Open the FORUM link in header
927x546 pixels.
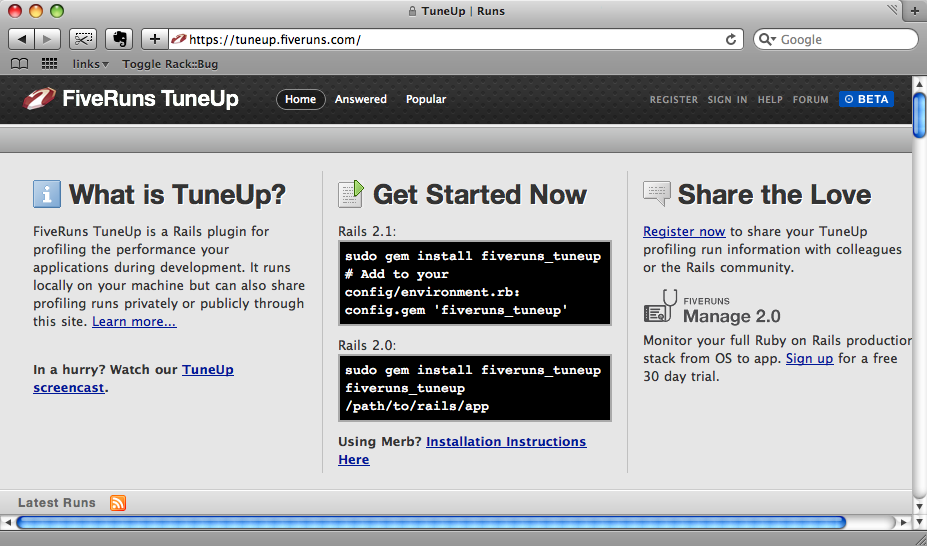(x=811, y=100)
